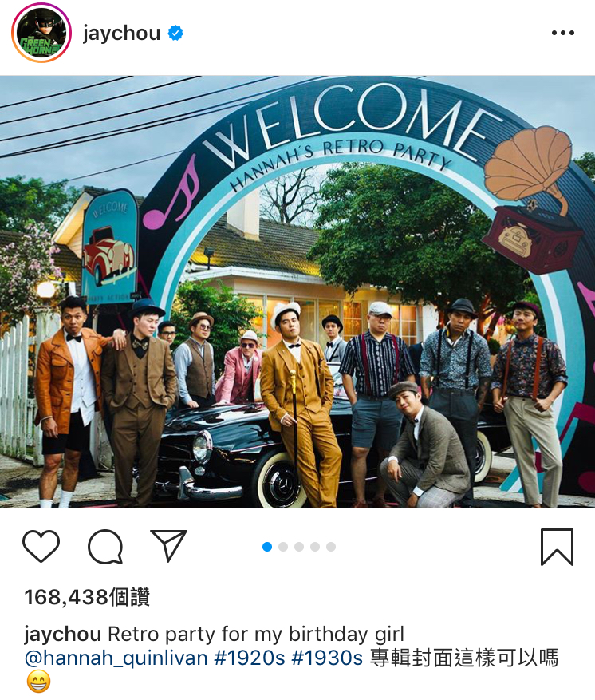This screenshot has width=595, height=700.
Task: Tap the grinning emoji in caption
Action: pos(38,682)
